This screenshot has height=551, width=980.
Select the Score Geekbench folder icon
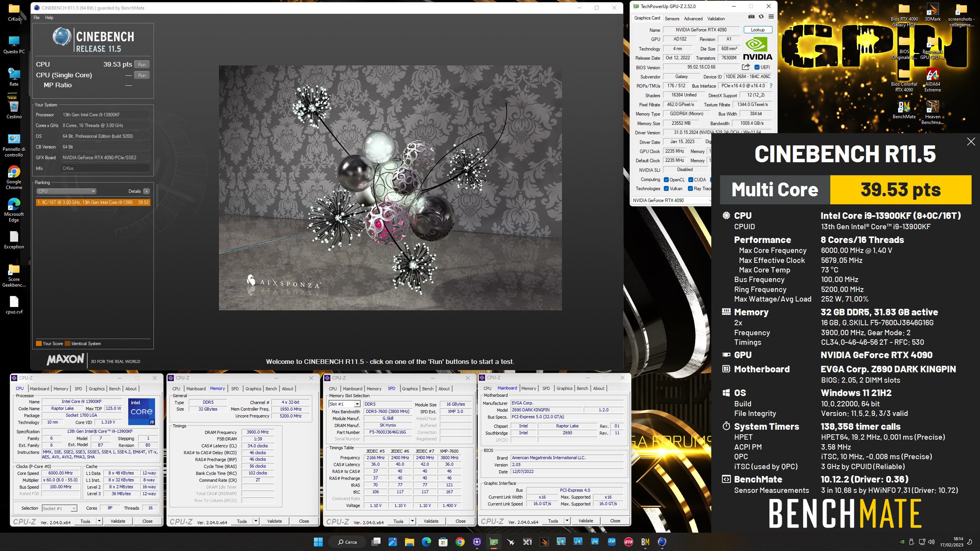(14, 275)
